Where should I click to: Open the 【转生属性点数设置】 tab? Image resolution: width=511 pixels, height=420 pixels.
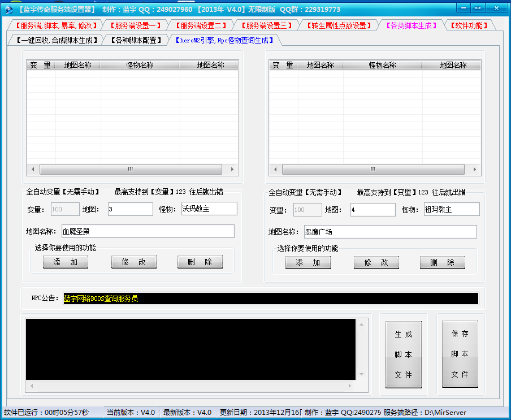tap(339, 25)
